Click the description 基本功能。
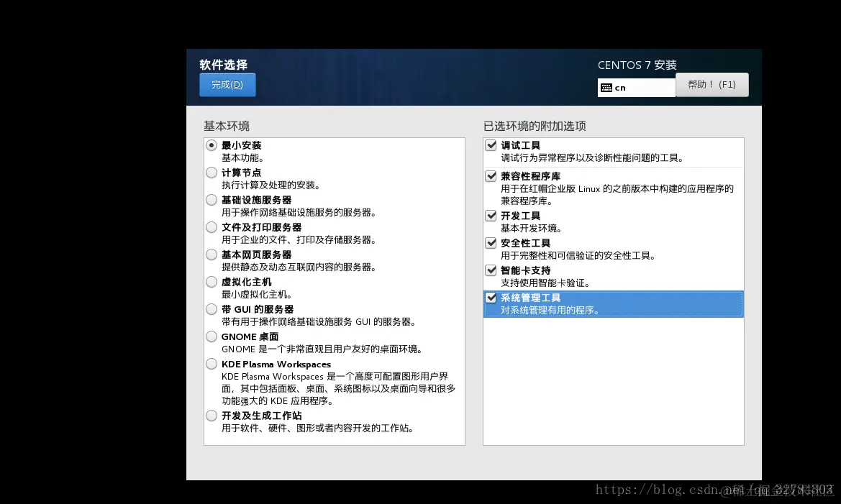841x504 pixels. [x=243, y=157]
